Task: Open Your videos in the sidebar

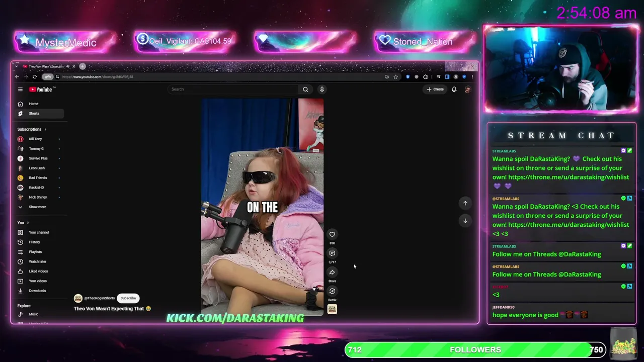Action: pyautogui.click(x=40, y=281)
